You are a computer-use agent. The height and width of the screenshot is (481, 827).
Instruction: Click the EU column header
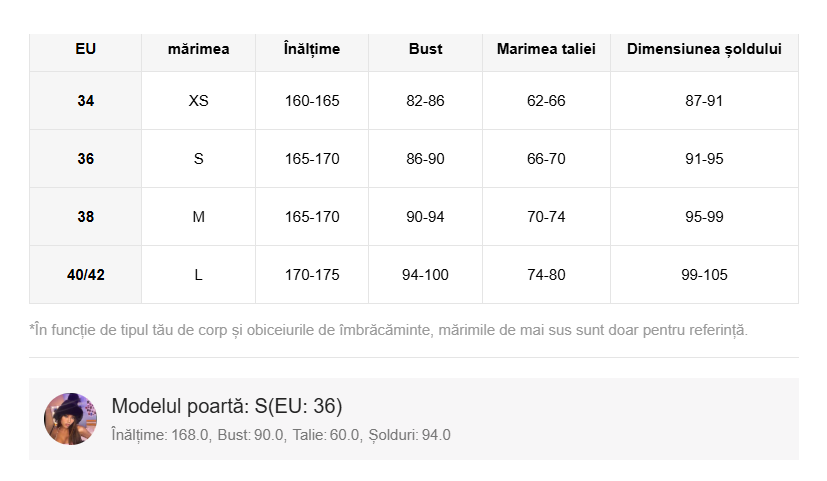pyautogui.click(x=86, y=49)
